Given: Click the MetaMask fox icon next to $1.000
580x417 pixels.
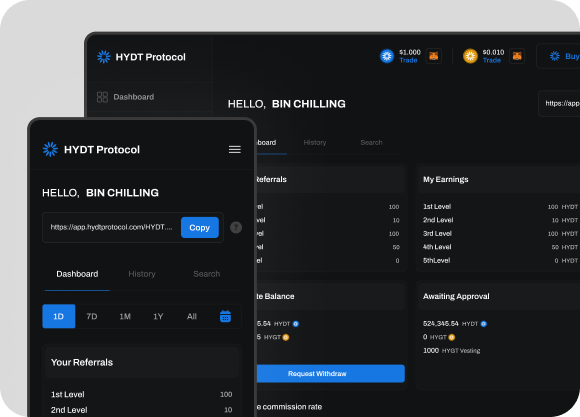Looking at the screenshot, I should [x=434, y=56].
